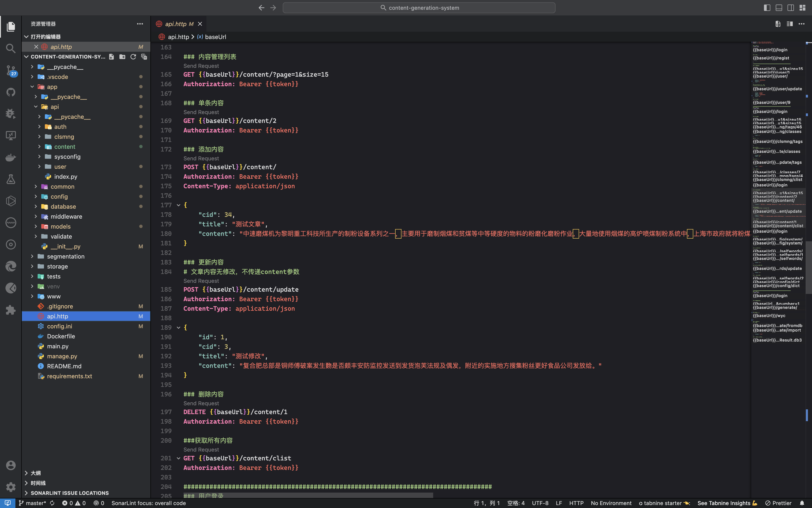Open Remote Explorer view

click(11, 135)
